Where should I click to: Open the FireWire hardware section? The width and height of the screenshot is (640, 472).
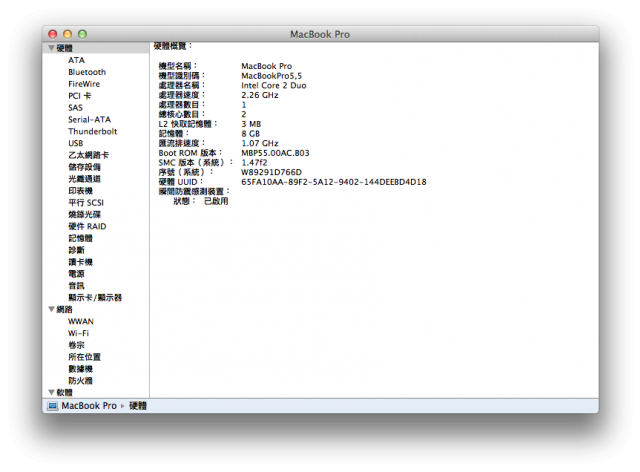point(84,84)
